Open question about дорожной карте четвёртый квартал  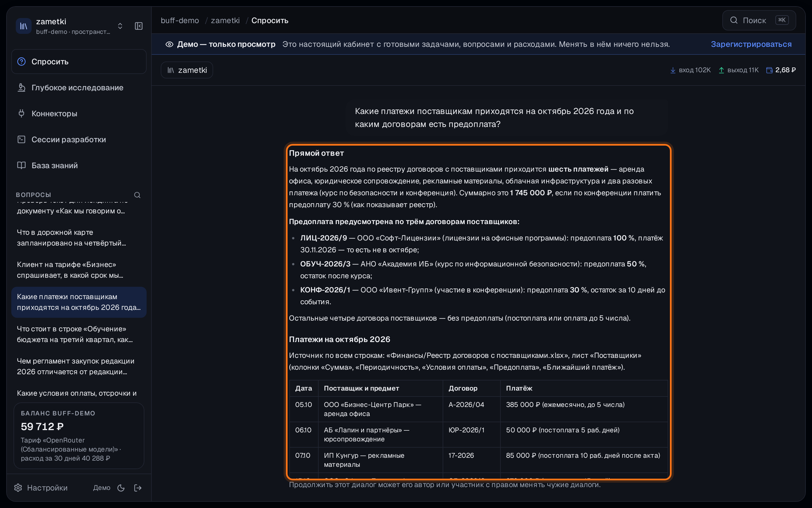click(x=79, y=238)
